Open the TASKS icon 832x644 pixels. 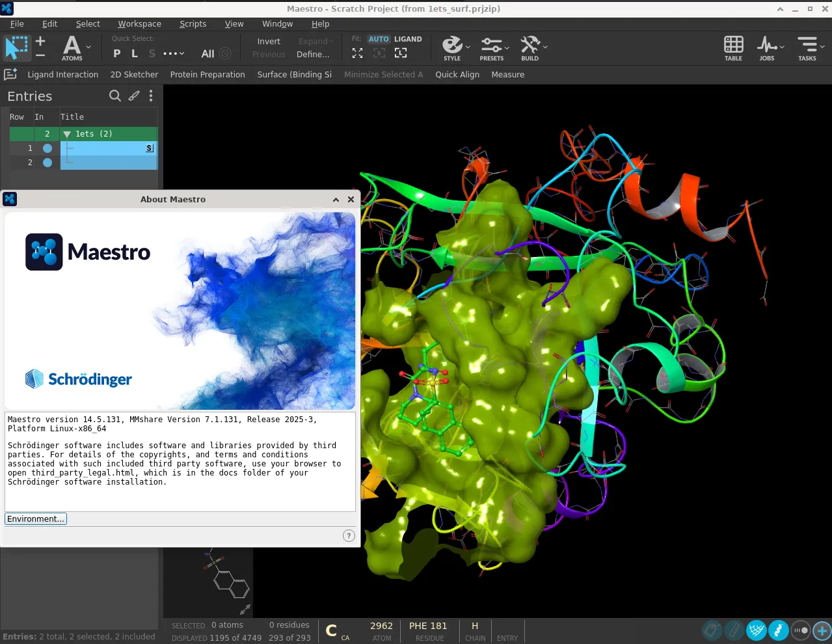[x=807, y=48]
